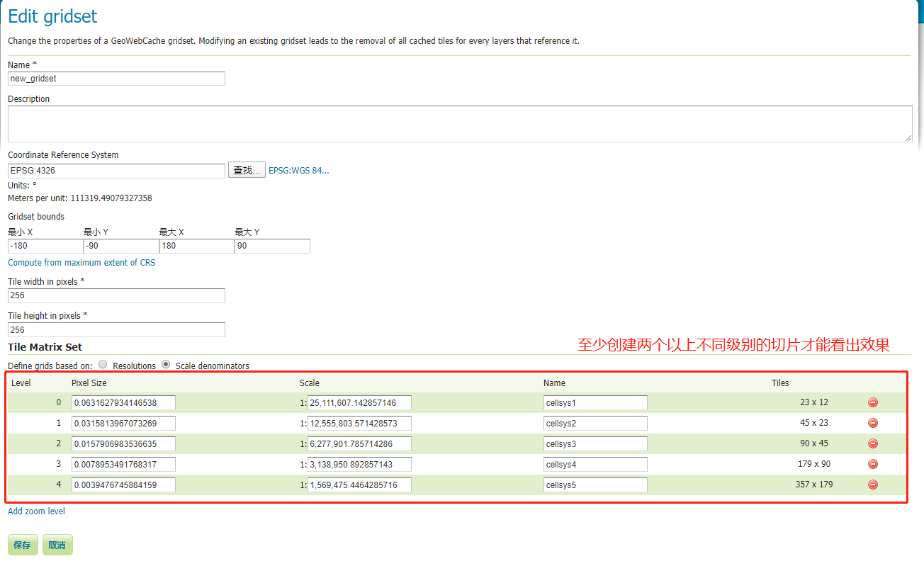Screen dimensions: 924x566
Task: Click the 最小 Y field with -90
Action: pyautogui.click(x=121, y=246)
